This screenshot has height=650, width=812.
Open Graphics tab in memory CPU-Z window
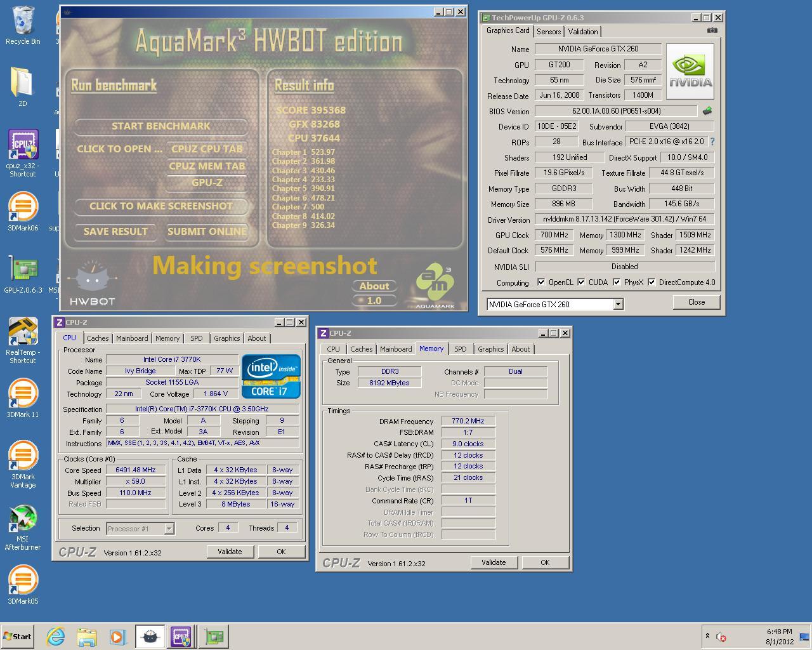[490, 349]
